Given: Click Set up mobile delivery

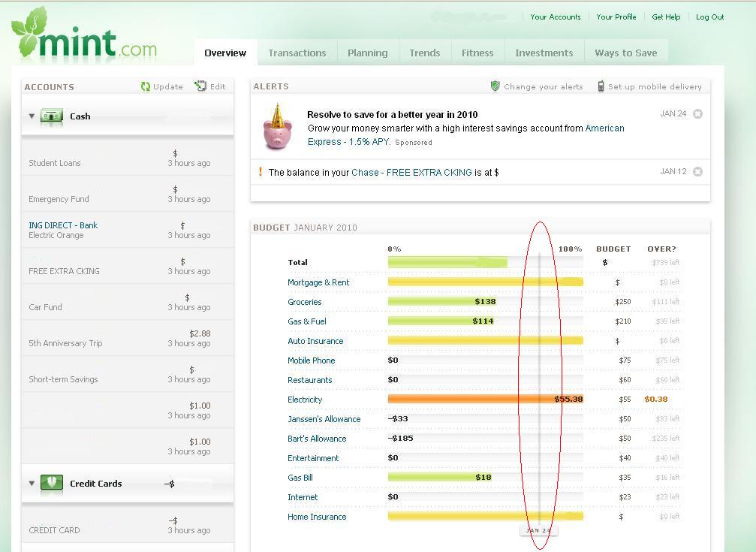Looking at the screenshot, I should tap(655, 87).
